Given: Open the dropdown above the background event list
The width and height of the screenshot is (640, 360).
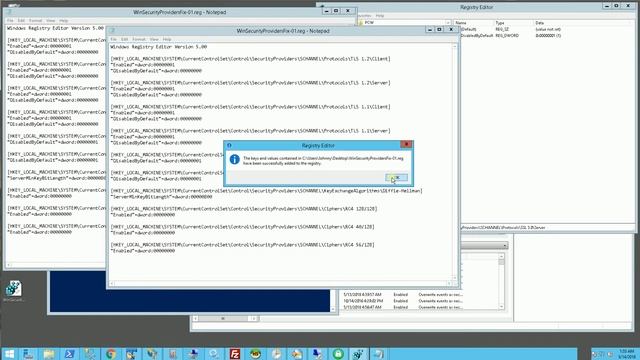Looking at the screenshot, I should pos(505,245).
